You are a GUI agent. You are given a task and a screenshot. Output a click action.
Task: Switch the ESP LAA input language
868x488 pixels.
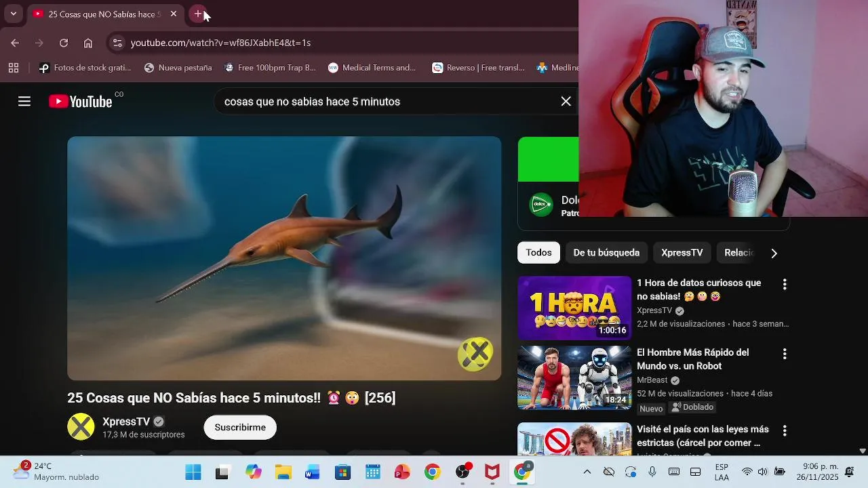(x=722, y=472)
